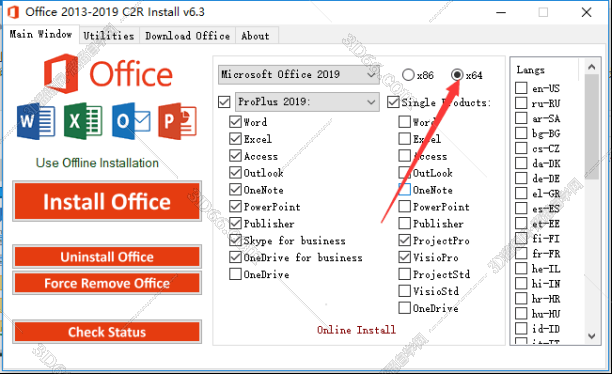612x374 pixels.
Task: Click the Install Office button
Action: [x=107, y=201]
